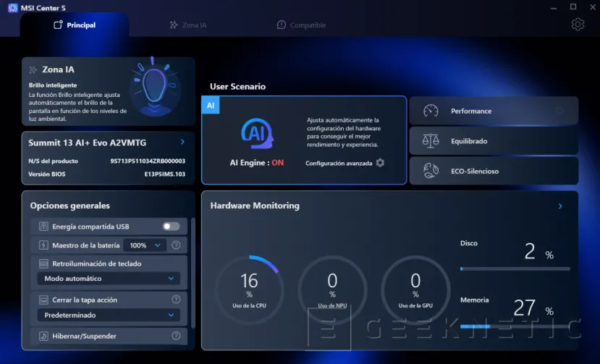Image resolution: width=600 pixels, height=364 pixels.
Task: Open the battery master 100% dropdown
Action: (x=145, y=245)
